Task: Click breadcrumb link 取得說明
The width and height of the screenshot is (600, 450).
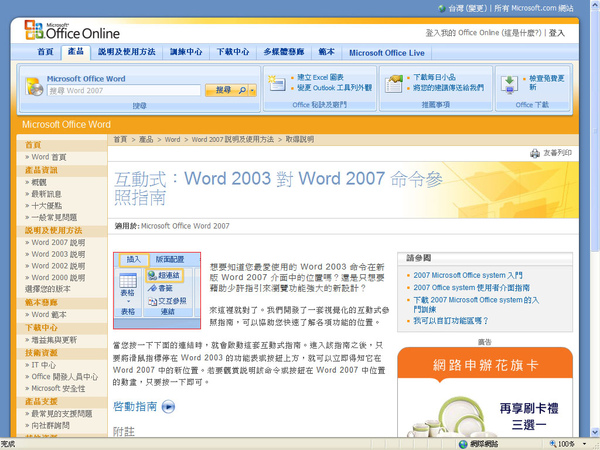Action: pyautogui.click(x=300, y=140)
